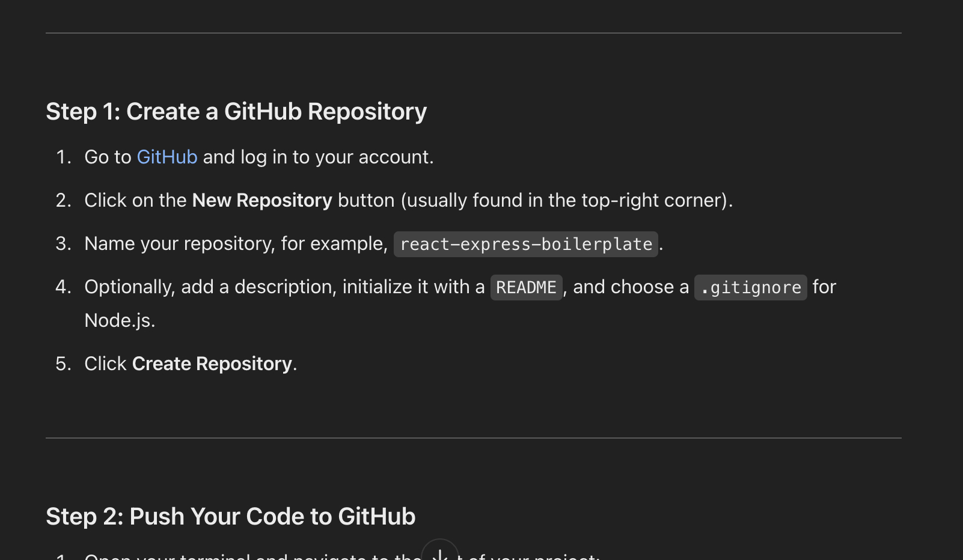This screenshot has width=963, height=560.
Task: Click the list number 5 before 'Click Create Repository'
Action: [x=63, y=364]
